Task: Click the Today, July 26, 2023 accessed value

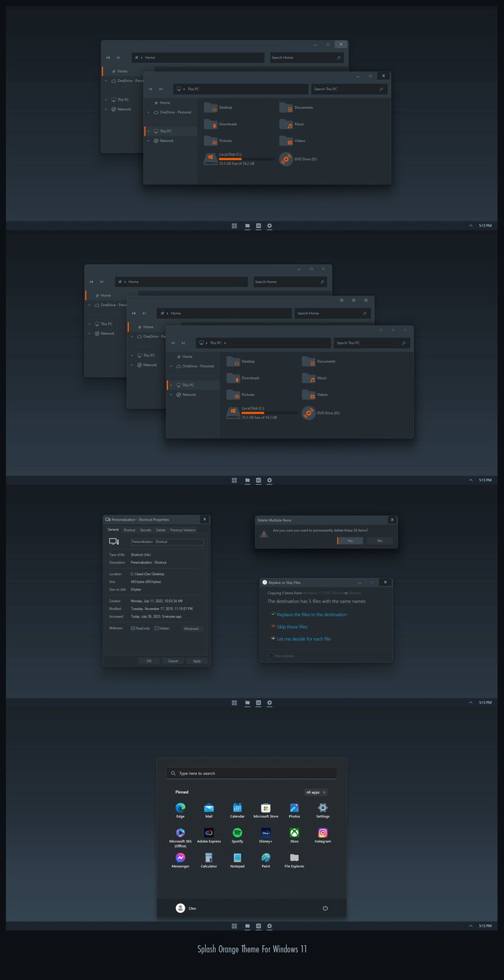Action: click(x=156, y=617)
